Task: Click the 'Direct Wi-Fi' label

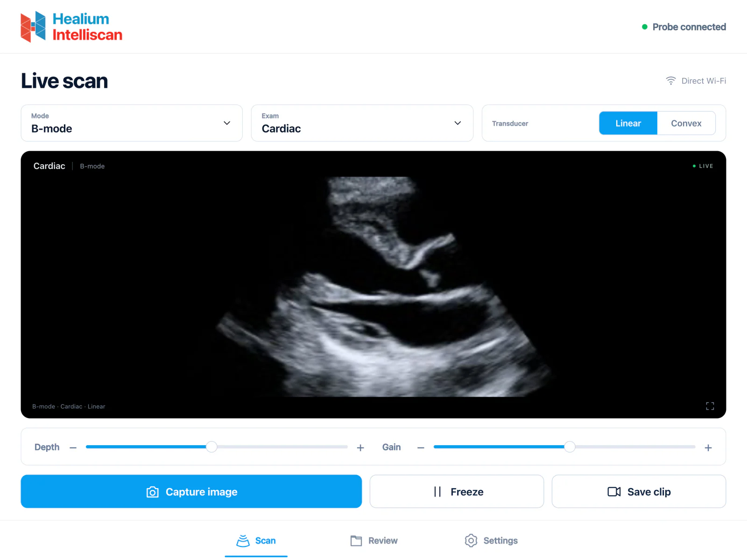Action: (704, 81)
